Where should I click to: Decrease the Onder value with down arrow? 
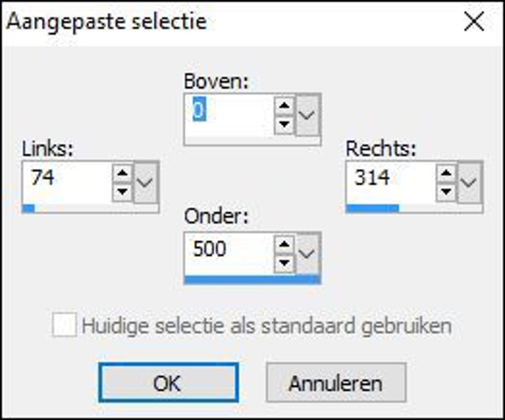click(285, 261)
